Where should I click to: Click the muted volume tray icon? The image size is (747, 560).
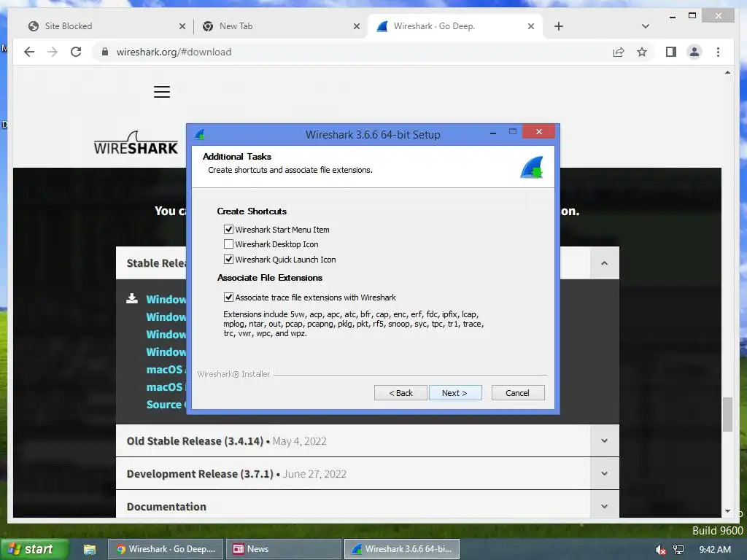pos(660,550)
